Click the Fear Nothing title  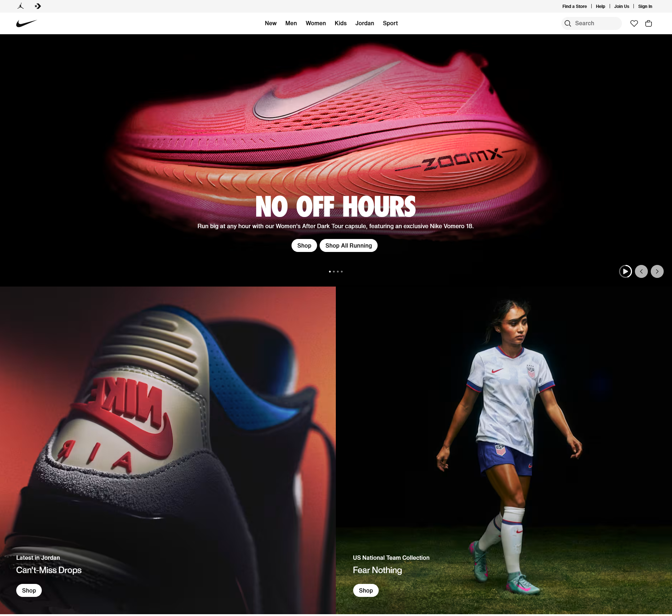coord(377,570)
